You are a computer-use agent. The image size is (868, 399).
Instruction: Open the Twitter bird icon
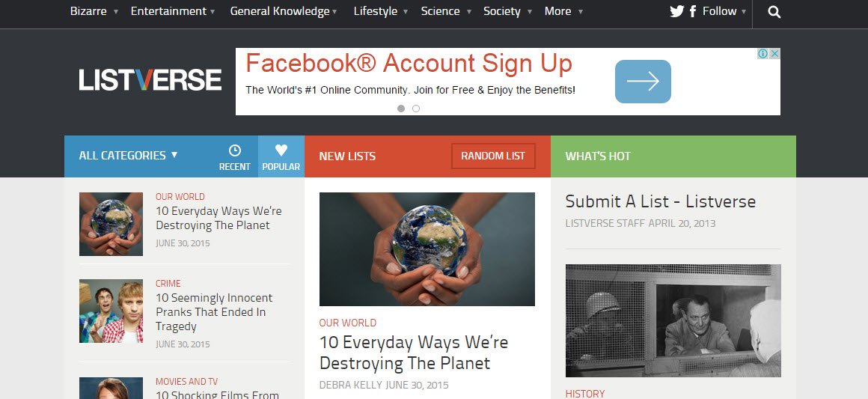click(x=676, y=11)
